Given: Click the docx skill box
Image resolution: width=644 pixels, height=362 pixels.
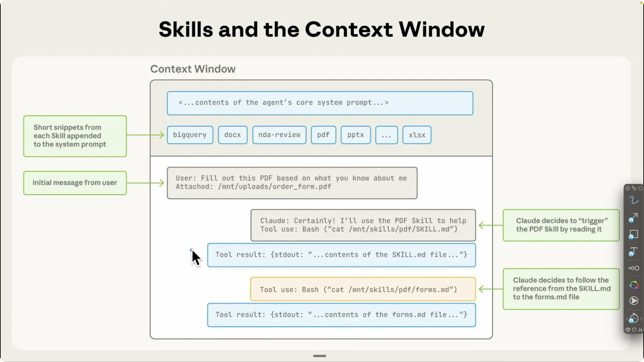Looking at the screenshot, I should coord(232,135).
